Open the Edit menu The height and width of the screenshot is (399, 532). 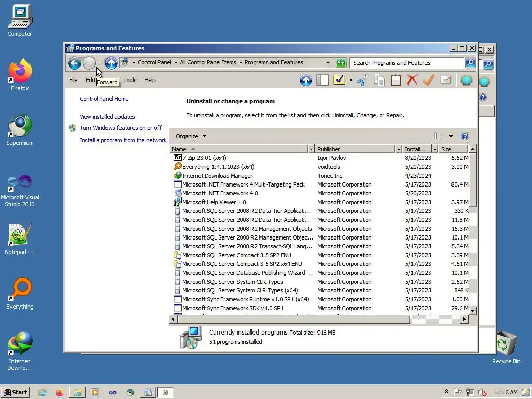[90, 80]
